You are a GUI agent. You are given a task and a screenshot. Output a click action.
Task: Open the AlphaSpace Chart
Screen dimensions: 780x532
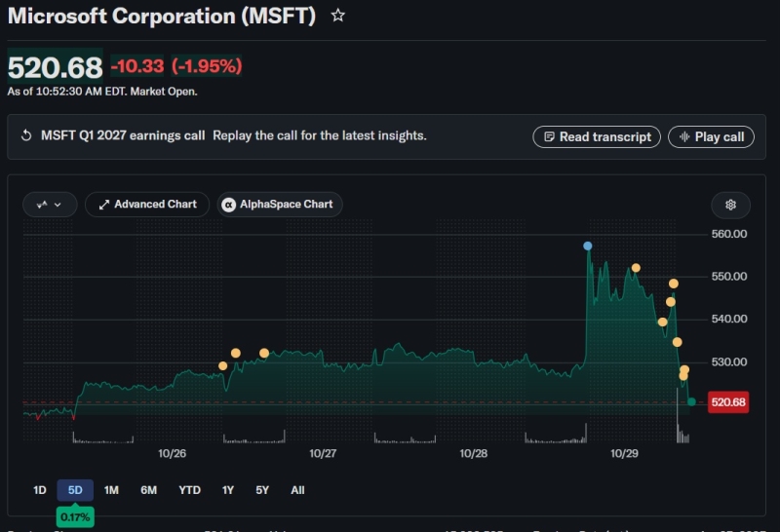(x=280, y=205)
